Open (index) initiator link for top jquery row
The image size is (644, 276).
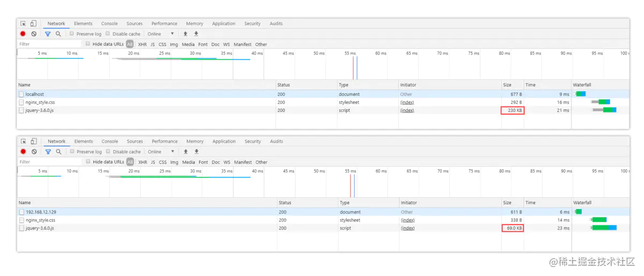pos(407,110)
